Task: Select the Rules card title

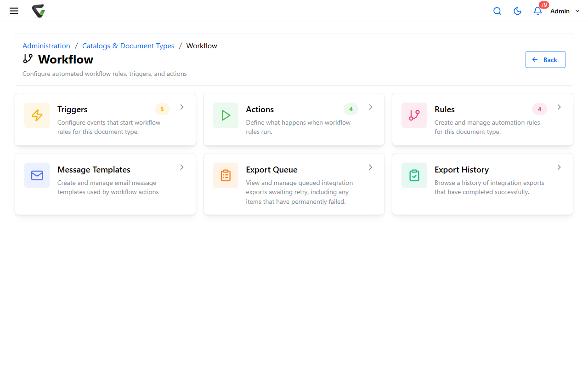Action: (445, 109)
